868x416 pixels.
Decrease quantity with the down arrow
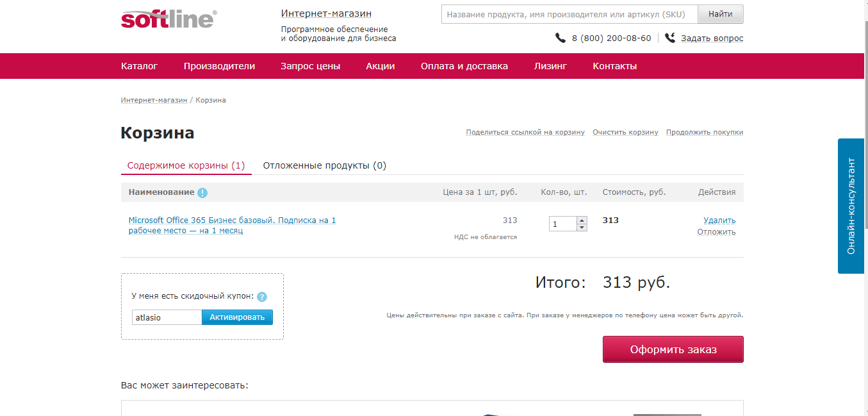582,228
